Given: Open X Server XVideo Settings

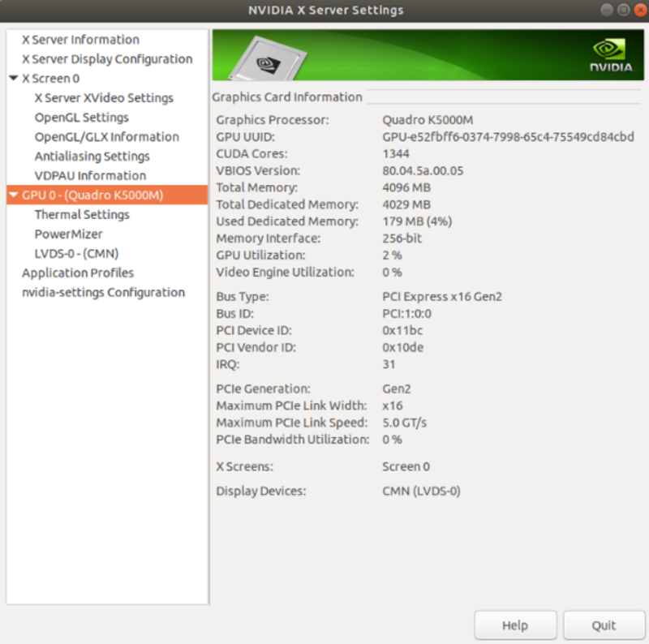Looking at the screenshot, I should (104, 98).
